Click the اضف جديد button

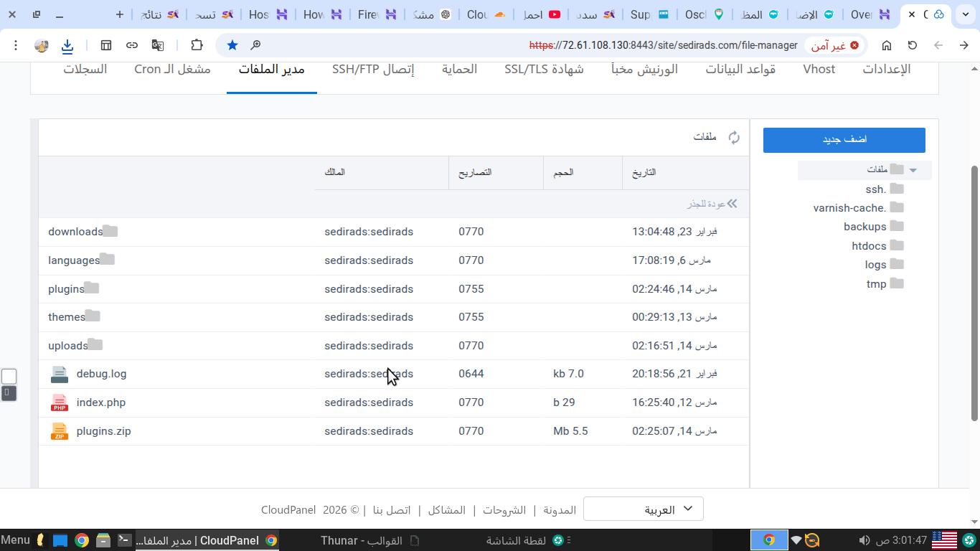pos(844,140)
